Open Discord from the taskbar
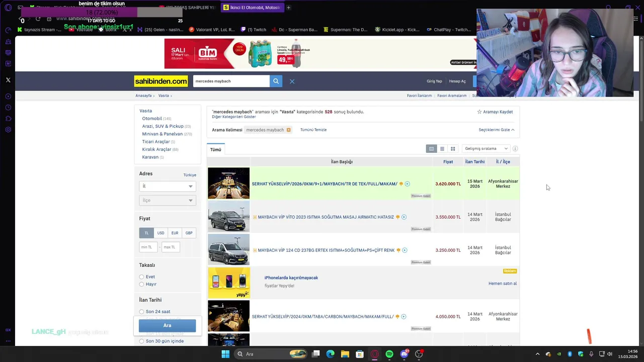Image resolution: width=644 pixels, height=362 pixels. click(x=404, y=354)
